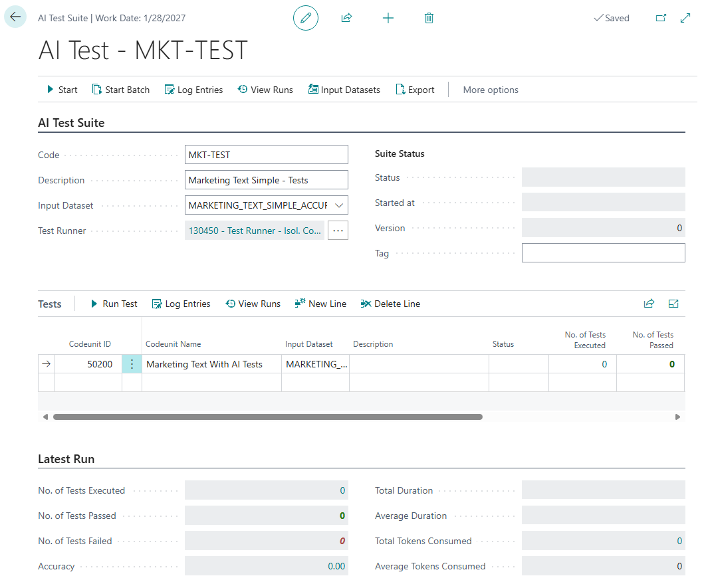Toggle full screen with expand arrows
The width and height of the screenshot is (706, 588).
(x=685, y=18)
